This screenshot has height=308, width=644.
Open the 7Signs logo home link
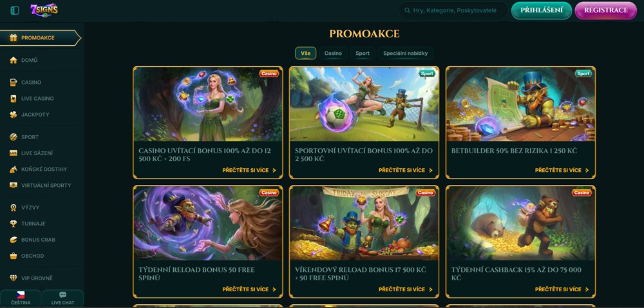(44, 10)
